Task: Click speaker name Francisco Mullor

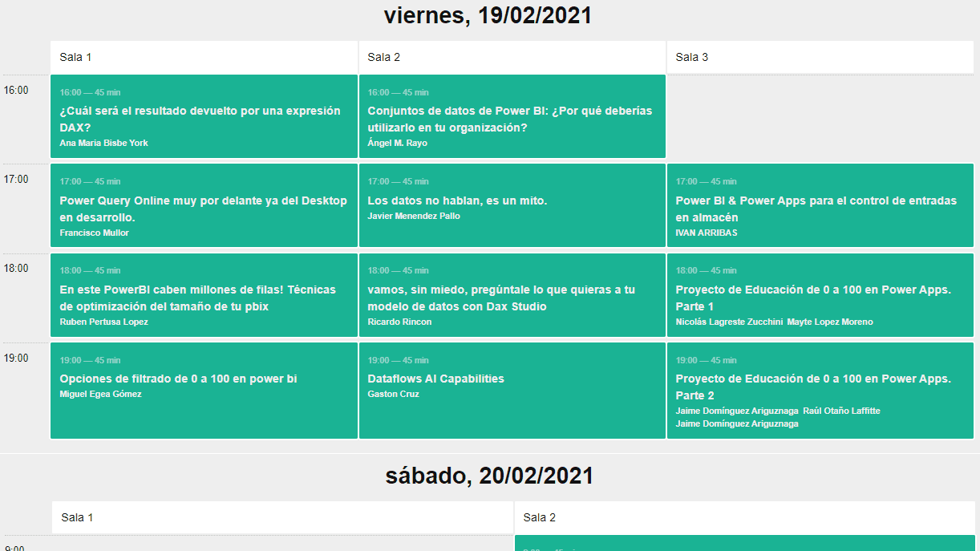Action: click(x=94, y=233)
